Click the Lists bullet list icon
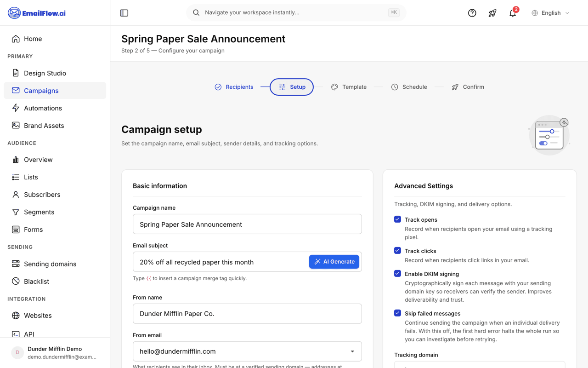588x368 pixels. coord(16,177)
